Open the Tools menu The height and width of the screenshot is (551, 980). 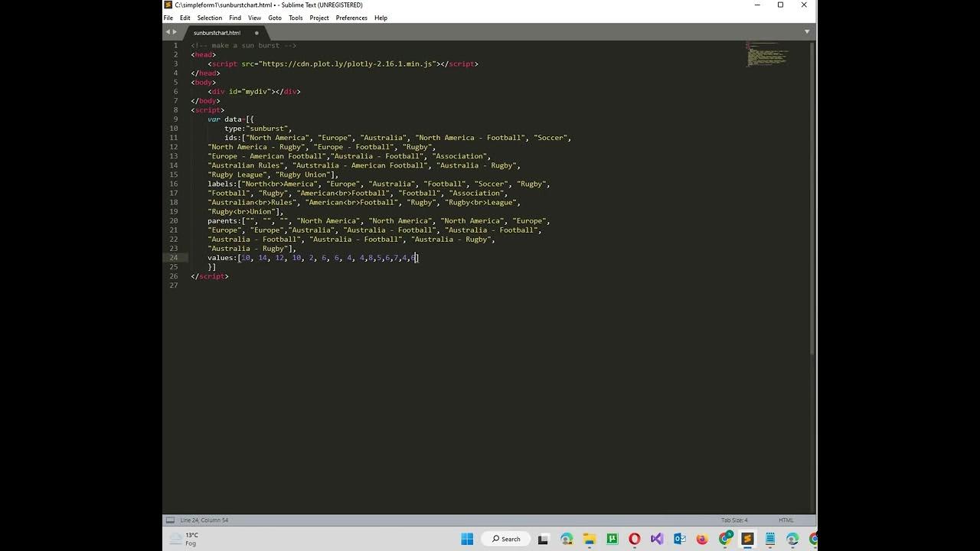(296, 18)
